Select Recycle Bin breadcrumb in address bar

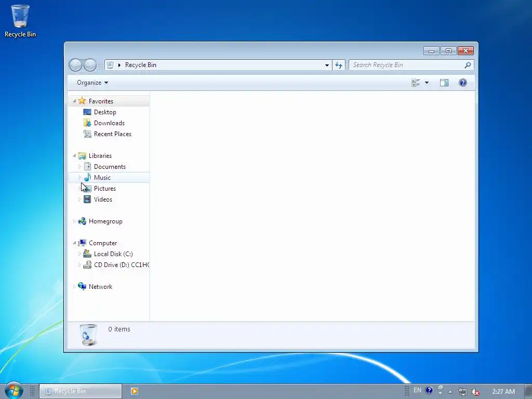[x=140, y=65]
